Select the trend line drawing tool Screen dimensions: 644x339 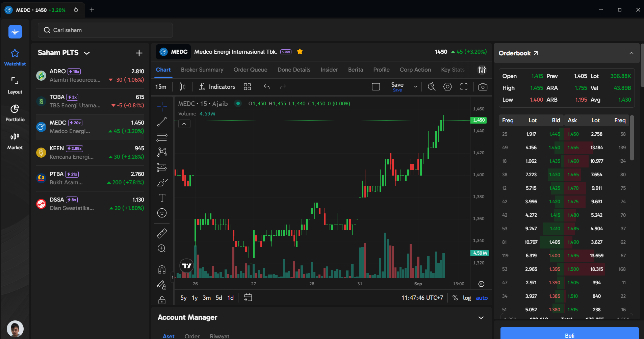tap(162, 122)
